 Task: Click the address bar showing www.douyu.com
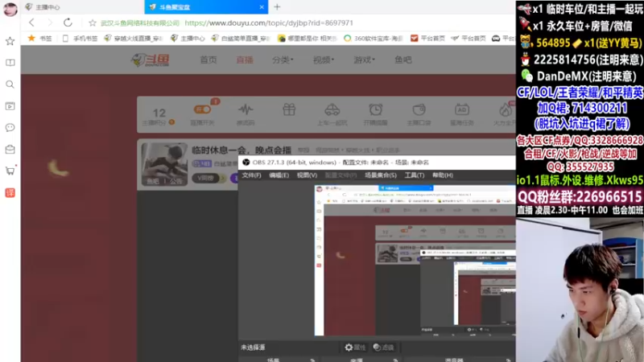(x=269, y=23)
